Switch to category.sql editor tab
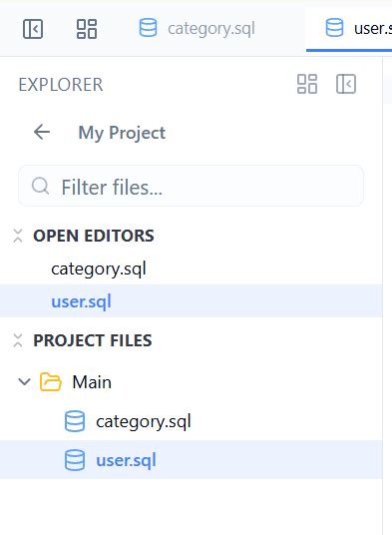 coord(197,29)
